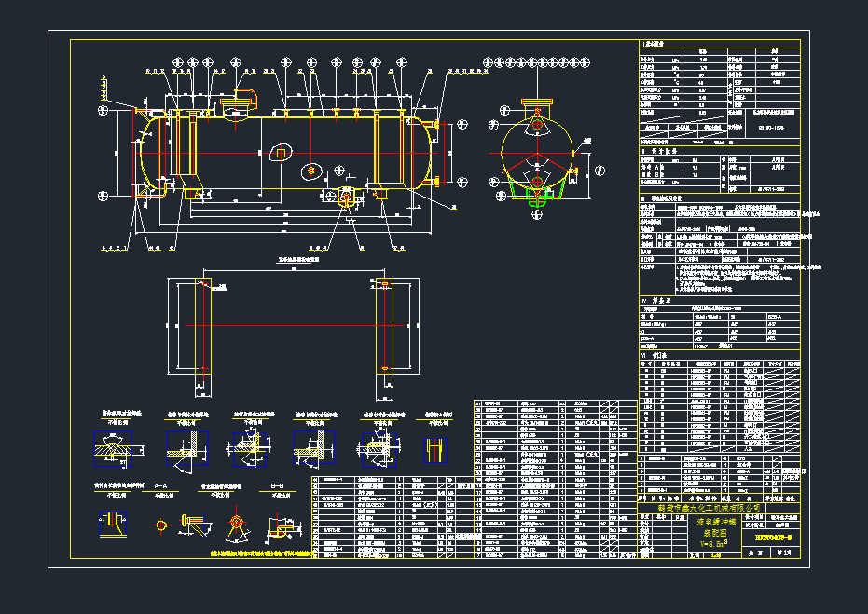Click the first weld joint detail thumbnail
The width and height of the screenshot is (868, 614).
point(110,449)
